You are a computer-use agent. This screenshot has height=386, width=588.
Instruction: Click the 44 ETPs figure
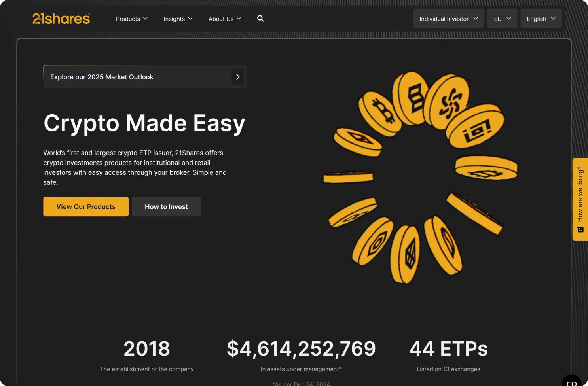[448, 348]
